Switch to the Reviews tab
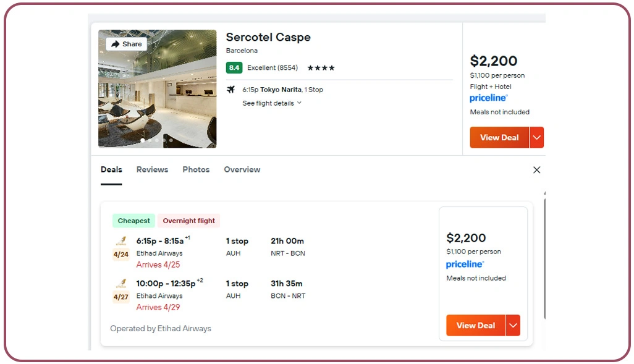634x364 pixels. [x=152, y=169]
